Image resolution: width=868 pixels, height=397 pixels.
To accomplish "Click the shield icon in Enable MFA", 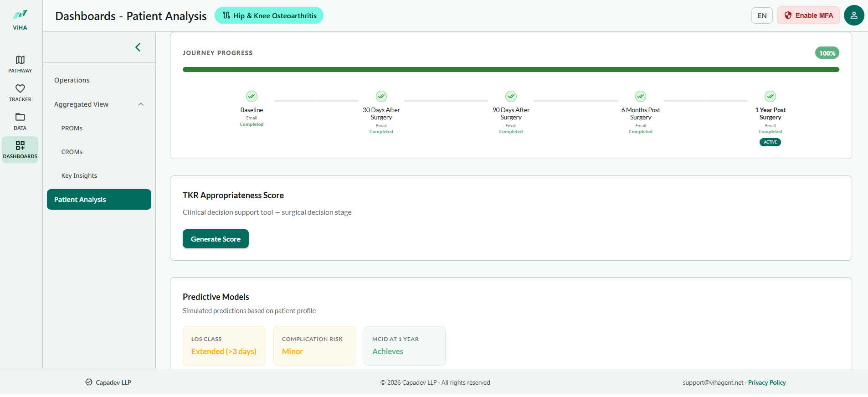I will click(x=788, y=15).
